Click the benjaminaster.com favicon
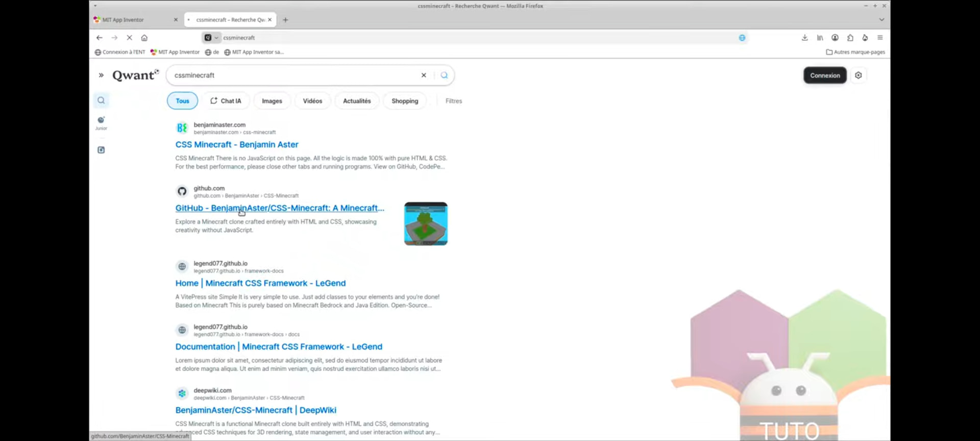This screenshot has width=980, height=441. [x=182, y=128]
